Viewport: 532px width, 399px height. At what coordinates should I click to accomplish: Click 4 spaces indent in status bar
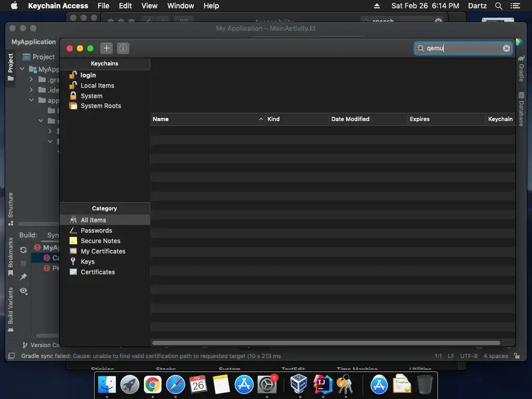pos(496,356)
